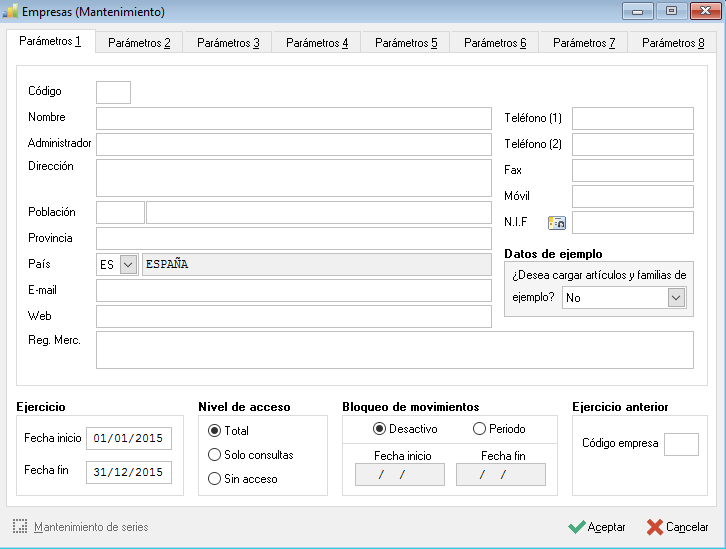Focus the Código input box
This screenshot has width=726, height=549.
113,92
